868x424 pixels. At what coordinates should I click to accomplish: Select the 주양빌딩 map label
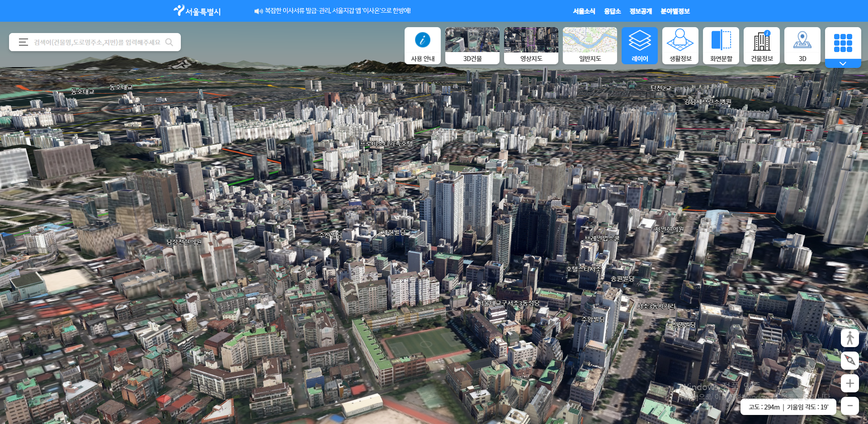point(593,319)
